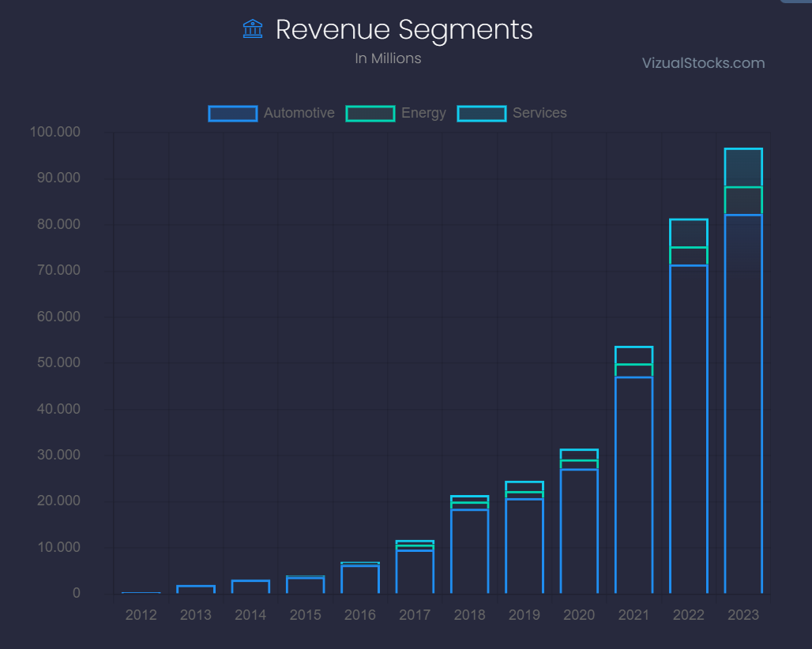The image size is (812, 649).
Task: Select the 2021 Automotive bar segment
Action: tap(633, 485)
